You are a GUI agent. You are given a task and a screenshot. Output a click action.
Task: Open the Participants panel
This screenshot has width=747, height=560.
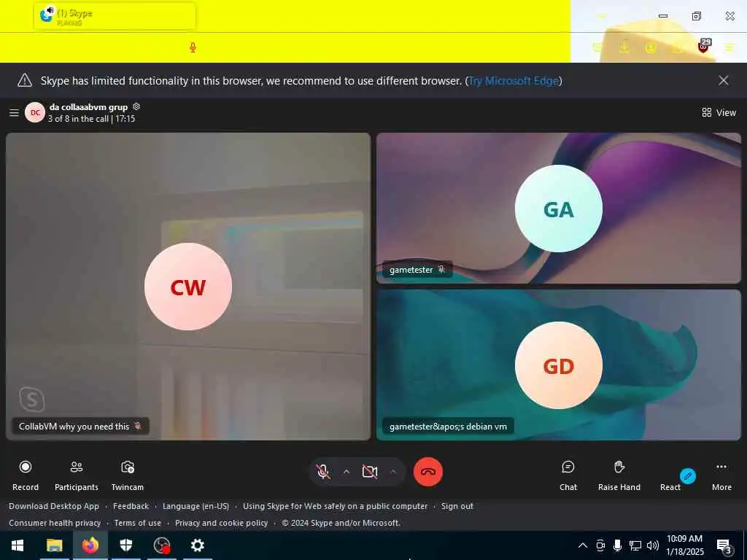[x=76, y=475]
